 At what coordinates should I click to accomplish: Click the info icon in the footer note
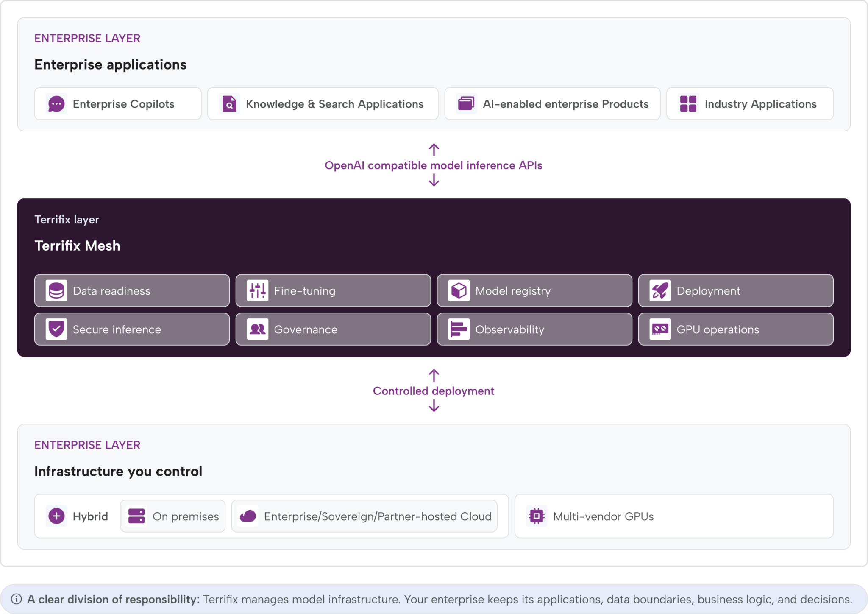click(x=17, y=599)
